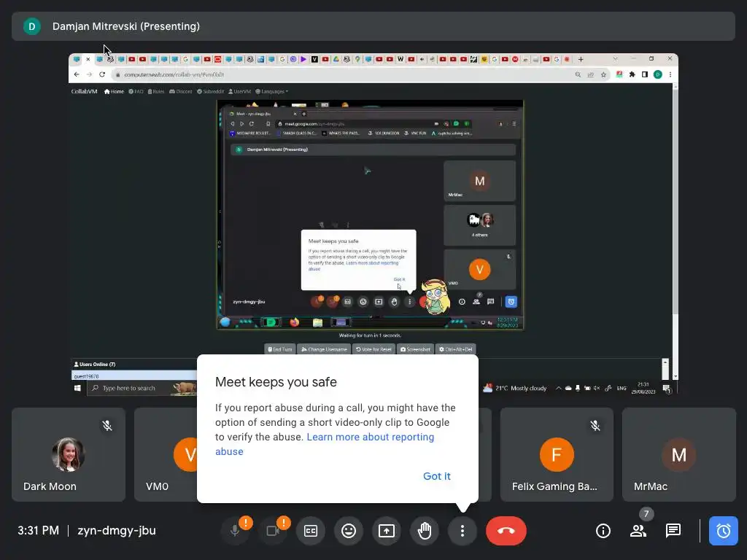Click Change Username in the presented screen

pos(324,349)
